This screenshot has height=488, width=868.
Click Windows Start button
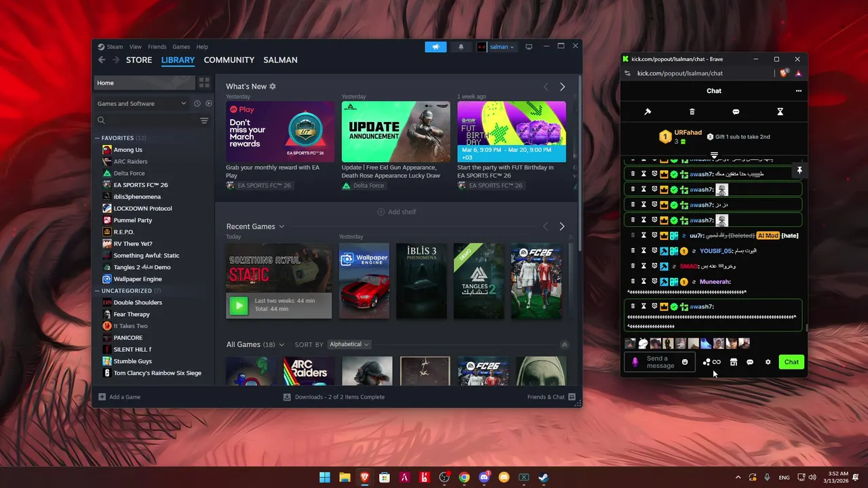point(325,477)
